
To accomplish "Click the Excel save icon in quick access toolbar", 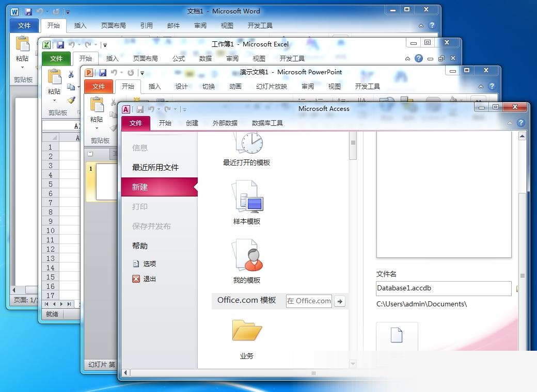I will (60, 45).
